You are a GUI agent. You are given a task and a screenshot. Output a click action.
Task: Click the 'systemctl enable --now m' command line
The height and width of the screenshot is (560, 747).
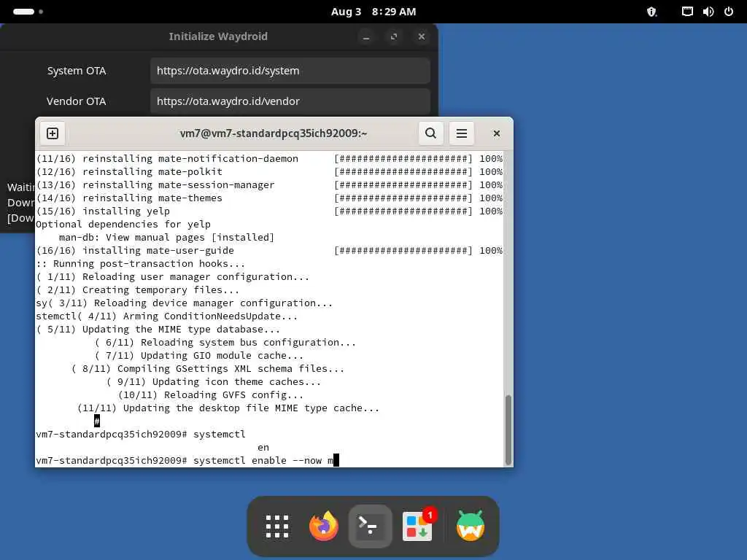(x=187, y=461)
